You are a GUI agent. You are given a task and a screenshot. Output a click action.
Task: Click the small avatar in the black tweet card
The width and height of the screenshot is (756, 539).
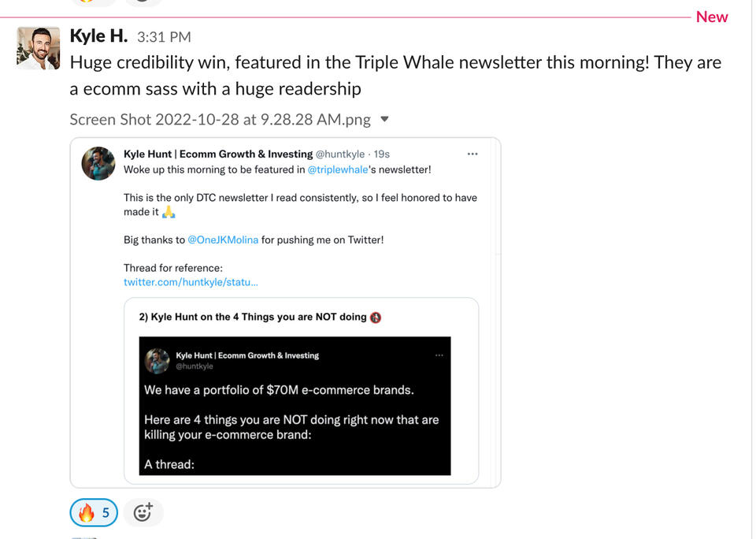[157, 360]
